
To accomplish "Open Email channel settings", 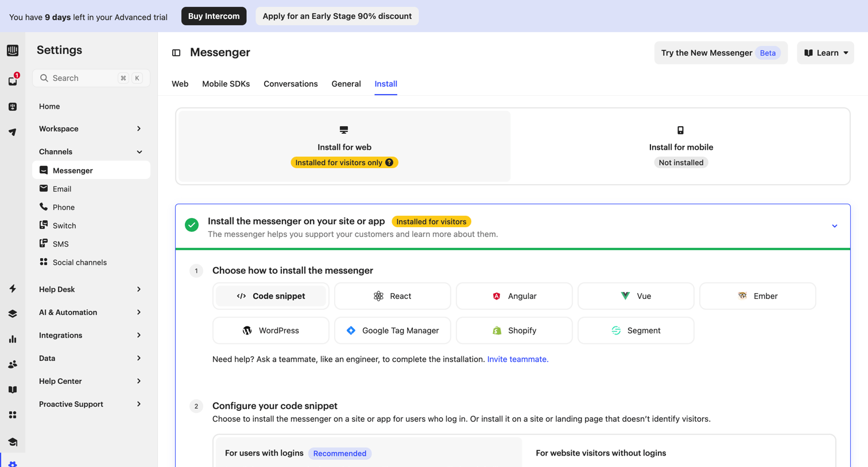I will 91,189.
